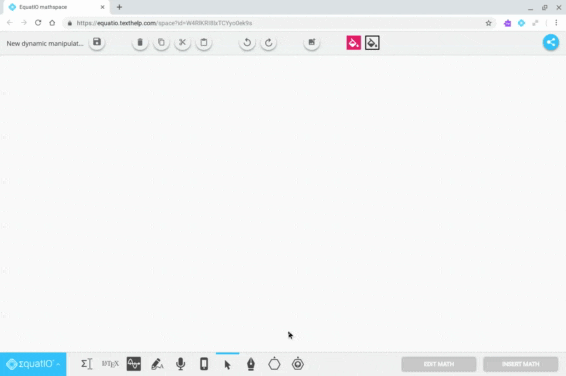
Task: Open the Graph editor tool
Action: point(134,364)
